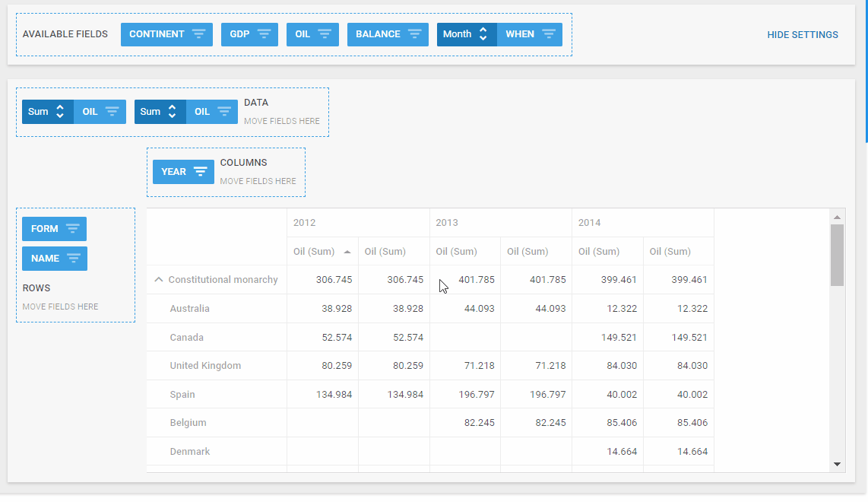Viewport: 868px width, 502px height.
Task: Open the filter on the BALANCE field
Action: click(414, 34)
